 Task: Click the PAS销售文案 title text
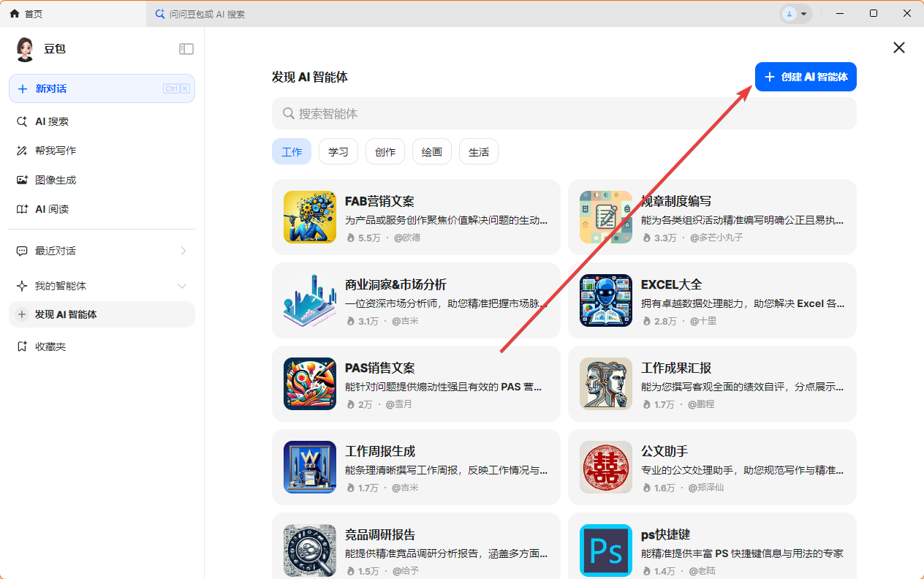(379, 368)
